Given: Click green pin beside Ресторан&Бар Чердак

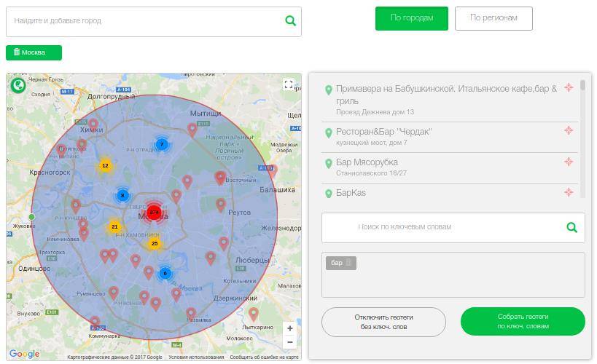Looking at the screenshot, I should pos(329,133).
